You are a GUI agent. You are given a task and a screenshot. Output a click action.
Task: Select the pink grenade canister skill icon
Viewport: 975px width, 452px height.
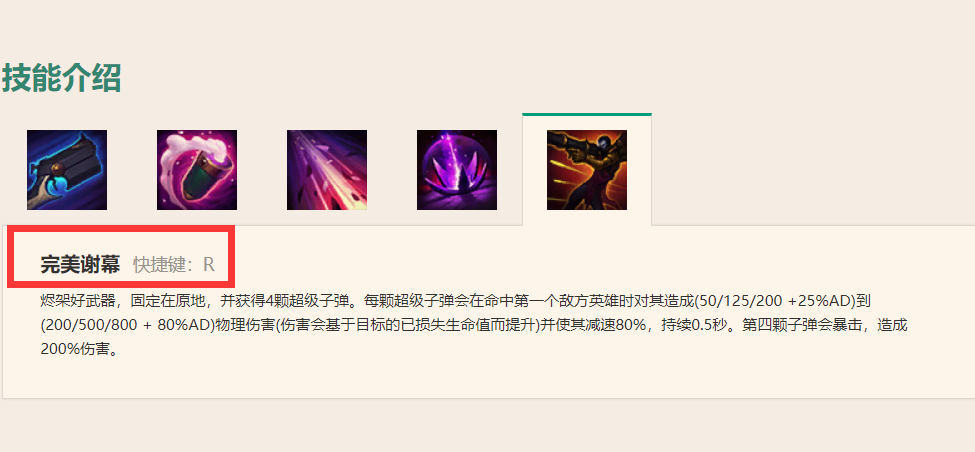[197, 170]
